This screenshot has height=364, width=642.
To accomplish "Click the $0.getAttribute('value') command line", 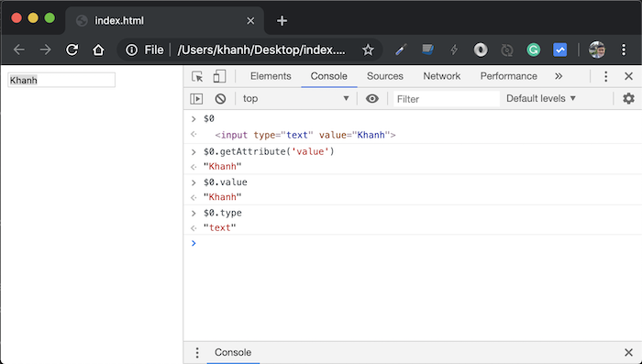I will click(269, 151).
